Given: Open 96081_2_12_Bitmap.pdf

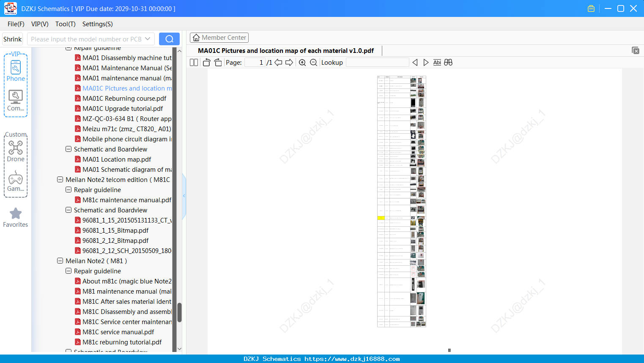Looking at the screenshot, I should tap(115, 241).
